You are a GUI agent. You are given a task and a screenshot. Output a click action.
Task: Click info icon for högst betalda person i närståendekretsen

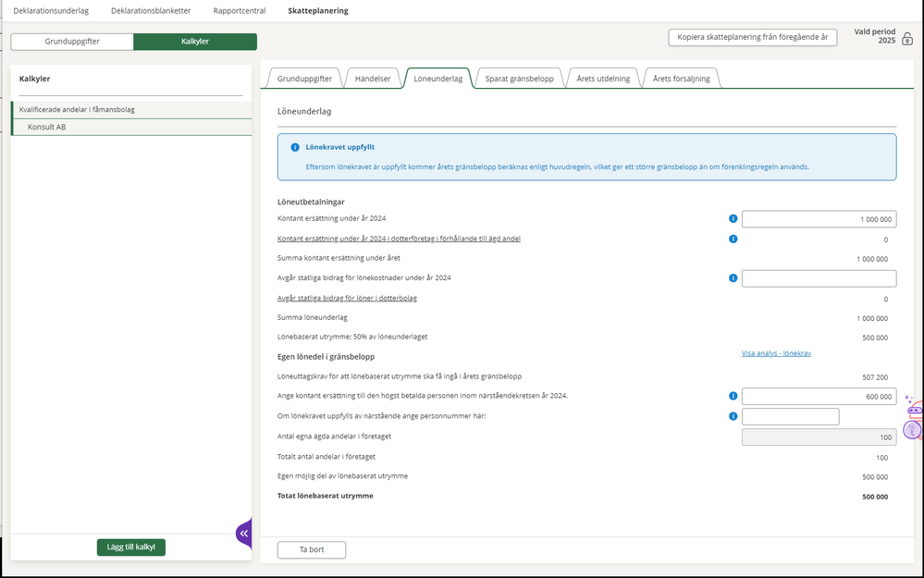point(733,396)
